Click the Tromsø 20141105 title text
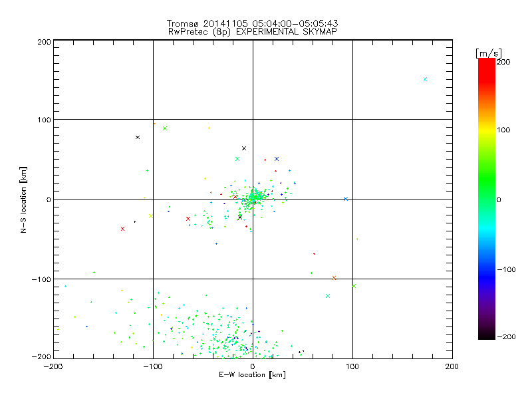This screenshot has height=399, width=532. (252, 23)
